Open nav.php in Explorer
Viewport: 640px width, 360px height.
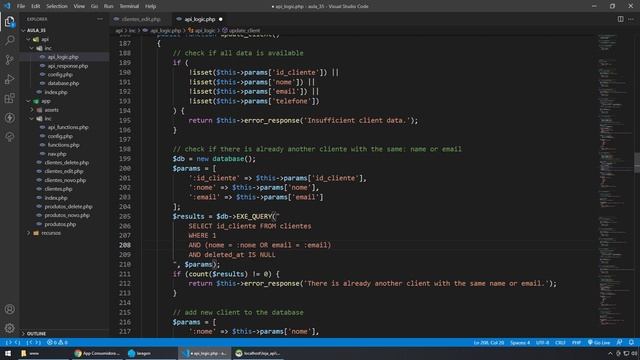click(x=57, y=154)
